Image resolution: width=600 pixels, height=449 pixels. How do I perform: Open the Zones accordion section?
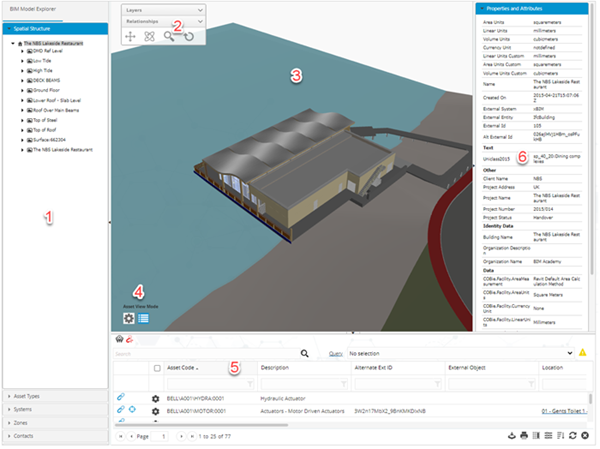54,423
